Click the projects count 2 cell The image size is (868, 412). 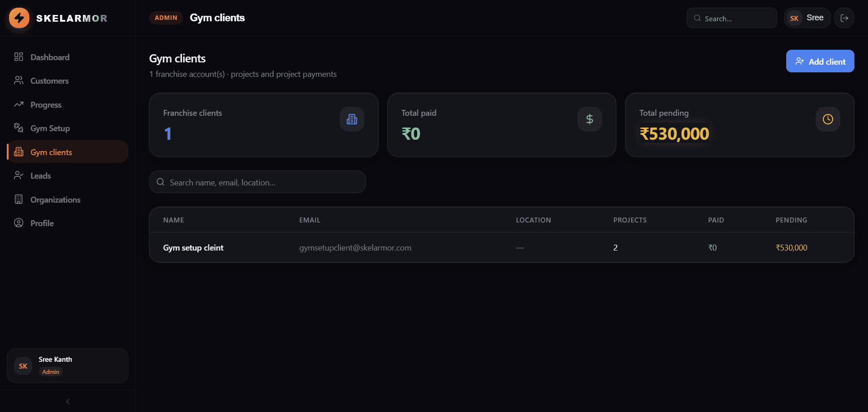615,247
